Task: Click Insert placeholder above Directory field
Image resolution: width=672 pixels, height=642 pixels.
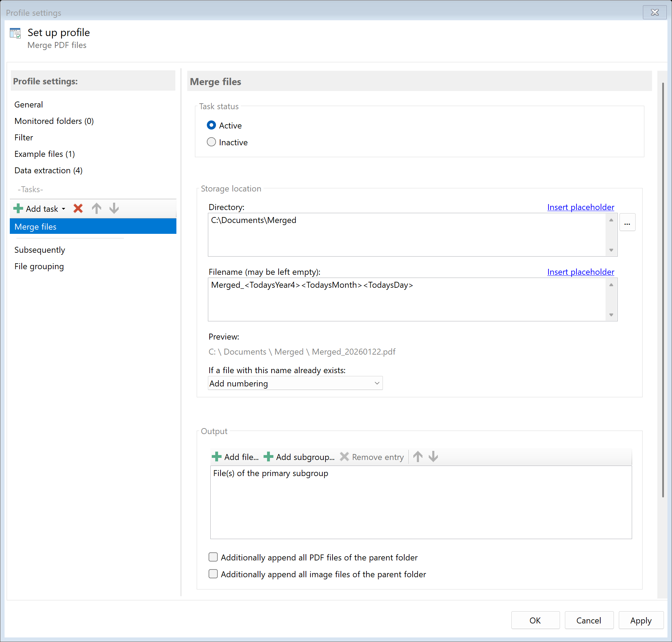Action: [580, 207]
